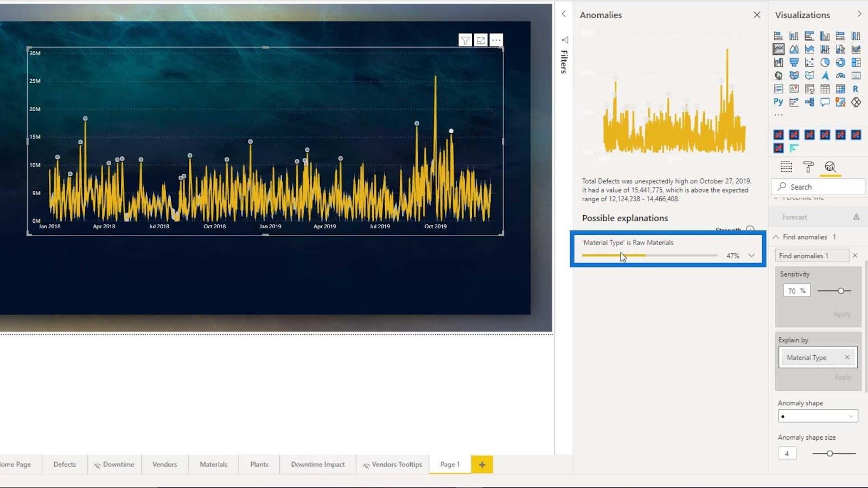The width and height of the screenshot is (868, 488).
Task: Adjust the Sensitivity slider handle
Action: click(841, 291)
